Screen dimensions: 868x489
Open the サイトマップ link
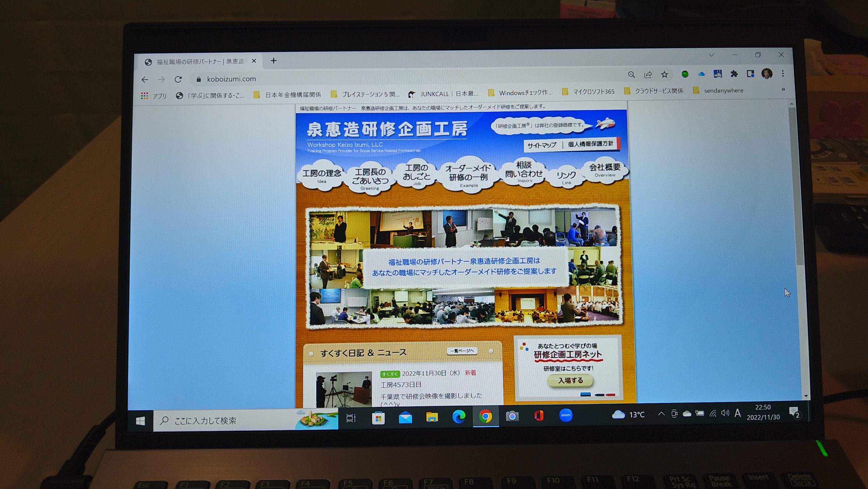click(542, 145)
